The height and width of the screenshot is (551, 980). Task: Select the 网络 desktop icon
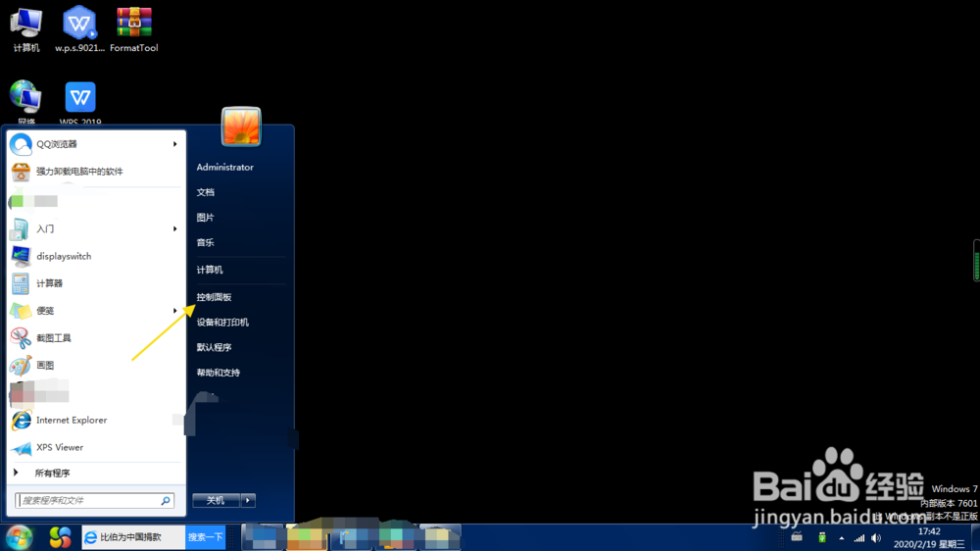click(x=26, y=103)
